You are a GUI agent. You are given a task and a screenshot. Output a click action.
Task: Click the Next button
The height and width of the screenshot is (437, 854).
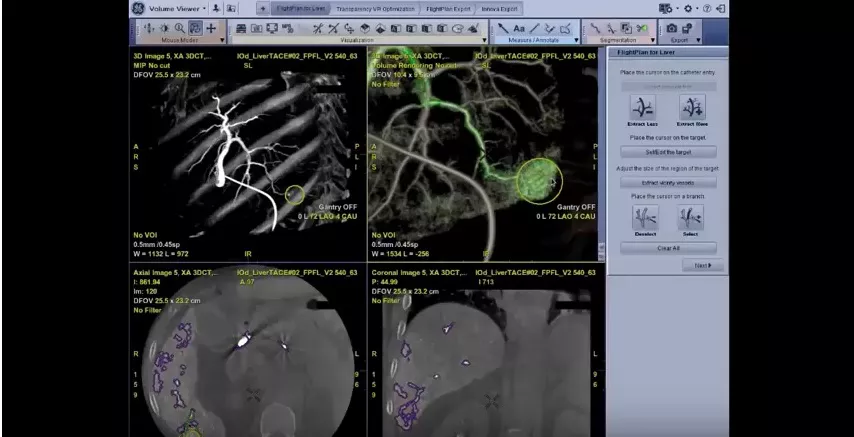coord(703,265)
